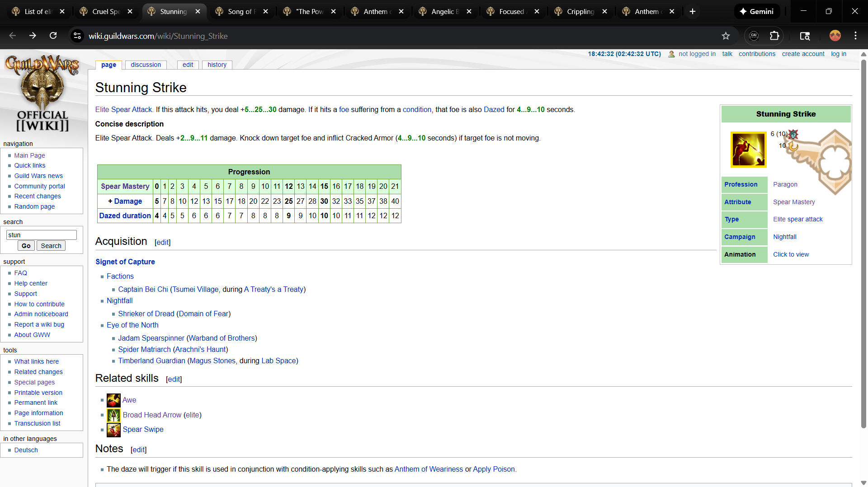The image size is (868, 487).
Task: Open the edit tab of the article
Action: pos(188,65)
